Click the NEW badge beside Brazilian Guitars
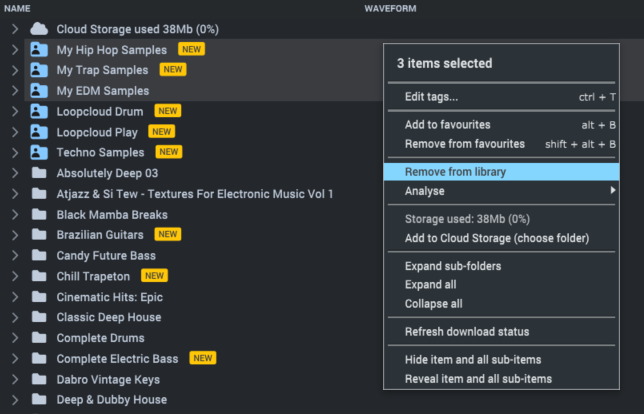The width and height of the screenshot is (644, 414). pos(168,234)
